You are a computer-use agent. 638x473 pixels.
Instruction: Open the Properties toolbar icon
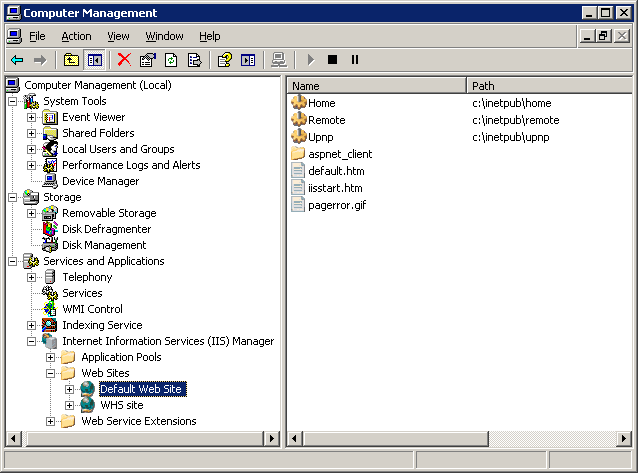tap(148, 60)
